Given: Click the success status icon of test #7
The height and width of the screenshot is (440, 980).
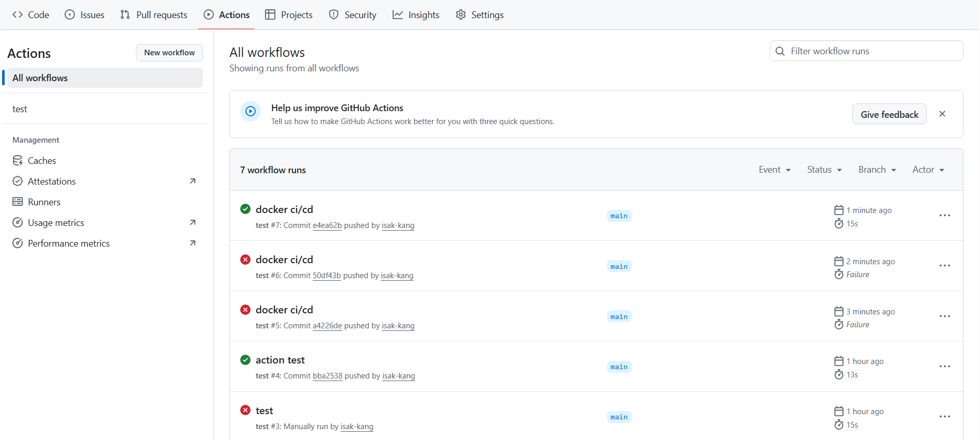Looking at the screenshot, I should coord(245,209).
